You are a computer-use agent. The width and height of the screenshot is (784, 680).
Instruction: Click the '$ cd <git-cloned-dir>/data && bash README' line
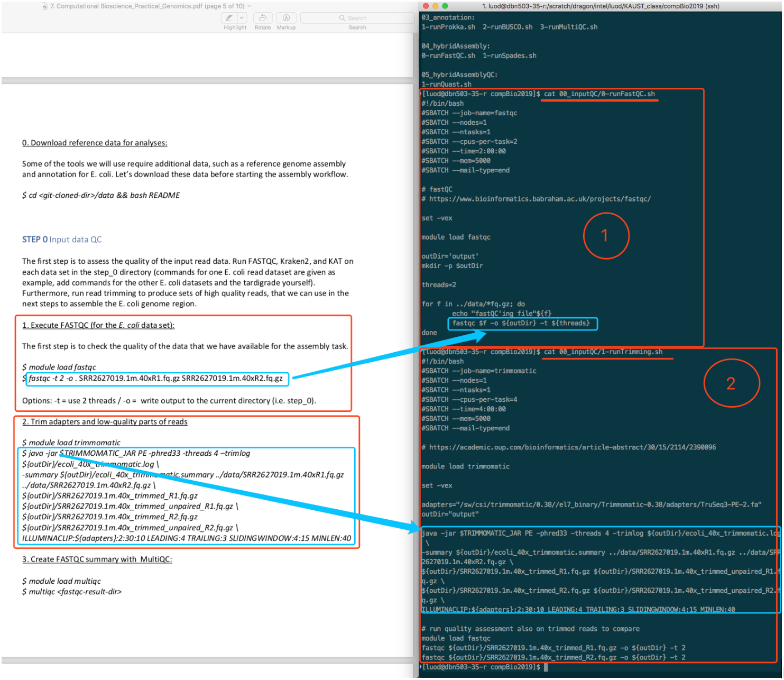[101, 196]
